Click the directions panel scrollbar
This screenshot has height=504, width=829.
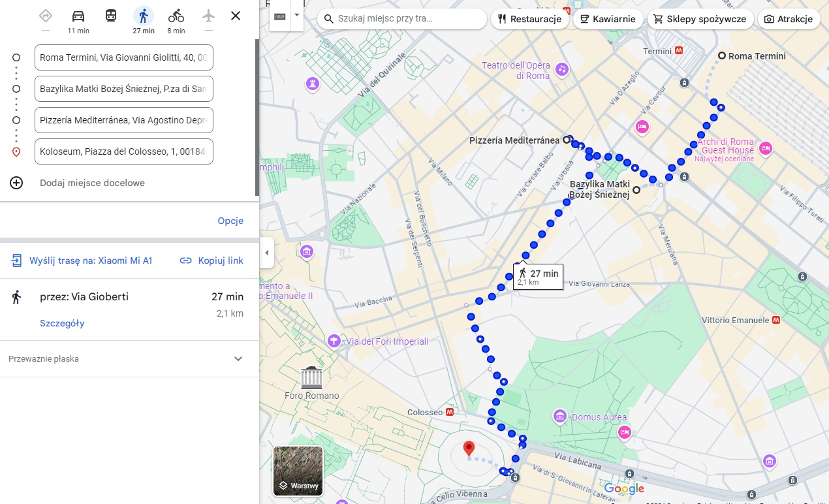257,118
